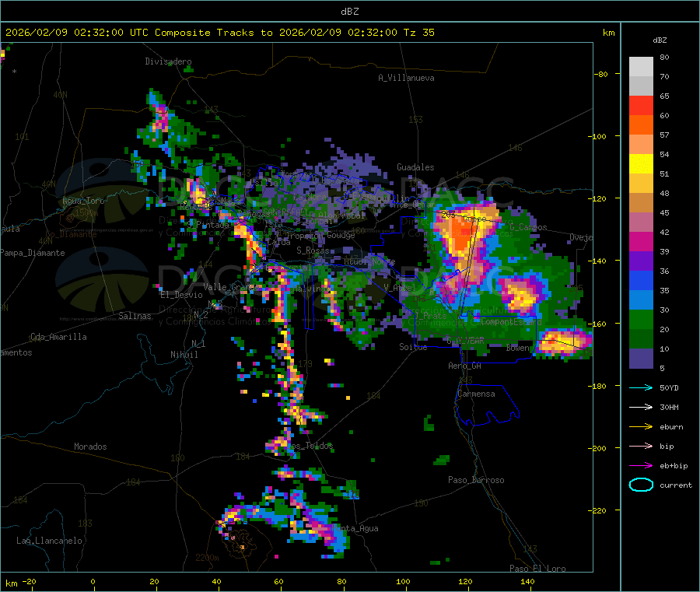Click the Aero_GA map label
This screenshot has width=700, height=592.
465,366
